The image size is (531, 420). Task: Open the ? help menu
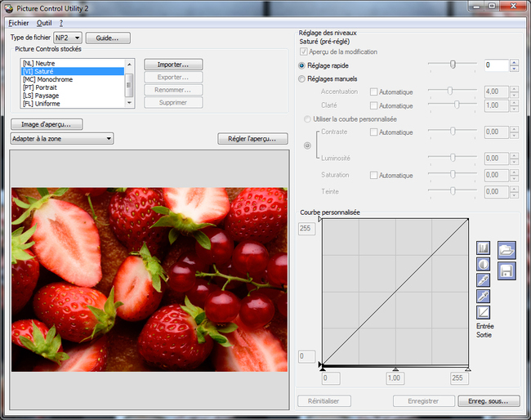[61, 23]
